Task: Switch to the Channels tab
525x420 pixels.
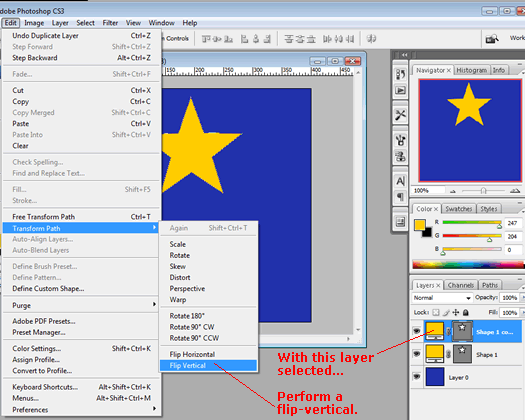Action: click(461, 285)
